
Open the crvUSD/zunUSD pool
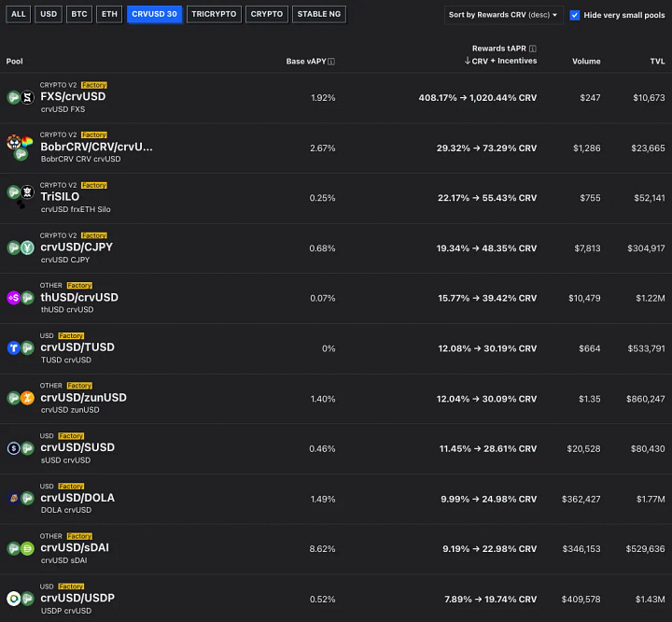coord(84,398)
